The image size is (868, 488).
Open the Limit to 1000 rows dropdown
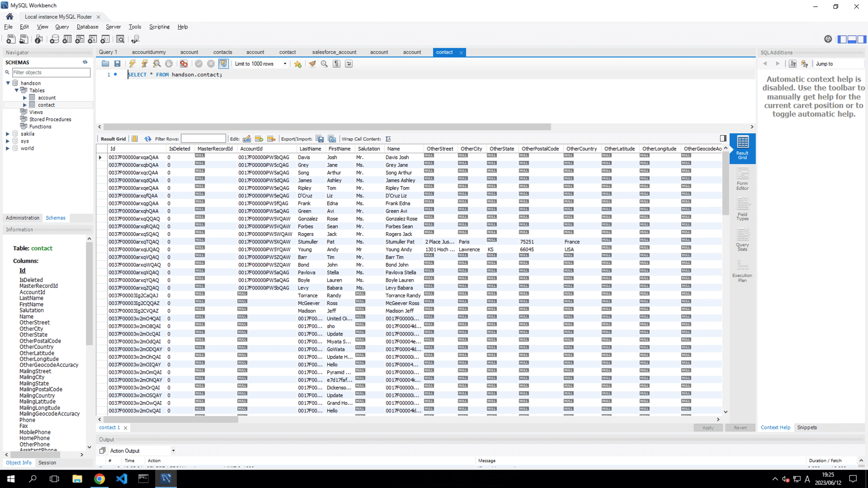pos(285,64)
